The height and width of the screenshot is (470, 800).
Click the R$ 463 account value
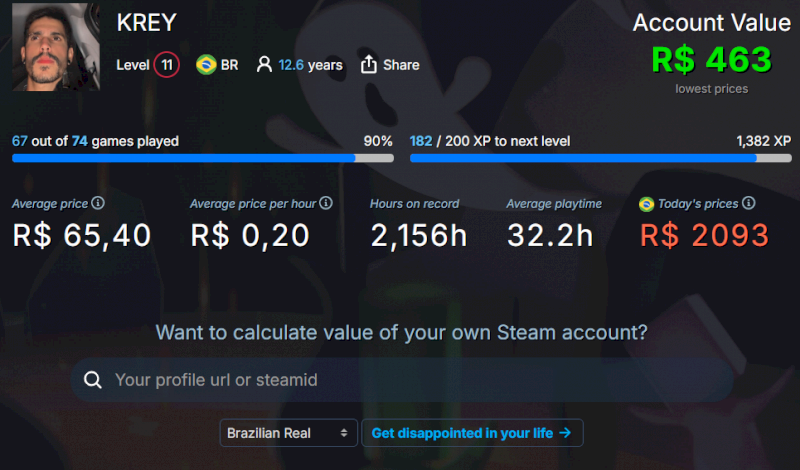tap(711, 60)
